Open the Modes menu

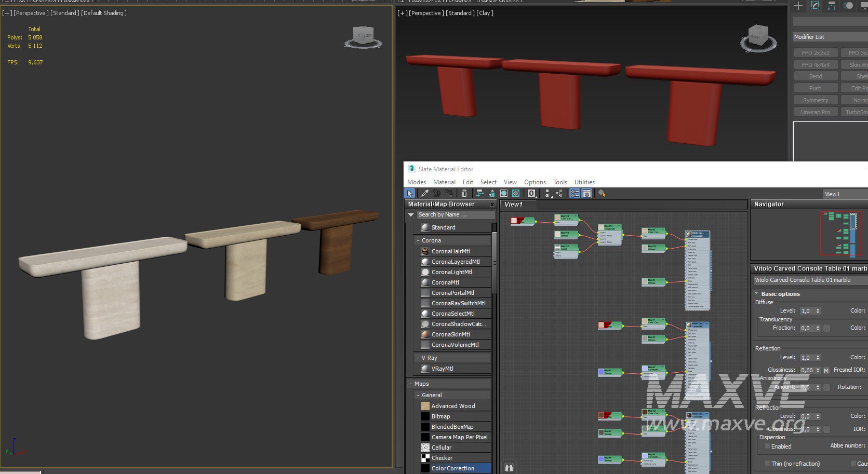[416, 182]
